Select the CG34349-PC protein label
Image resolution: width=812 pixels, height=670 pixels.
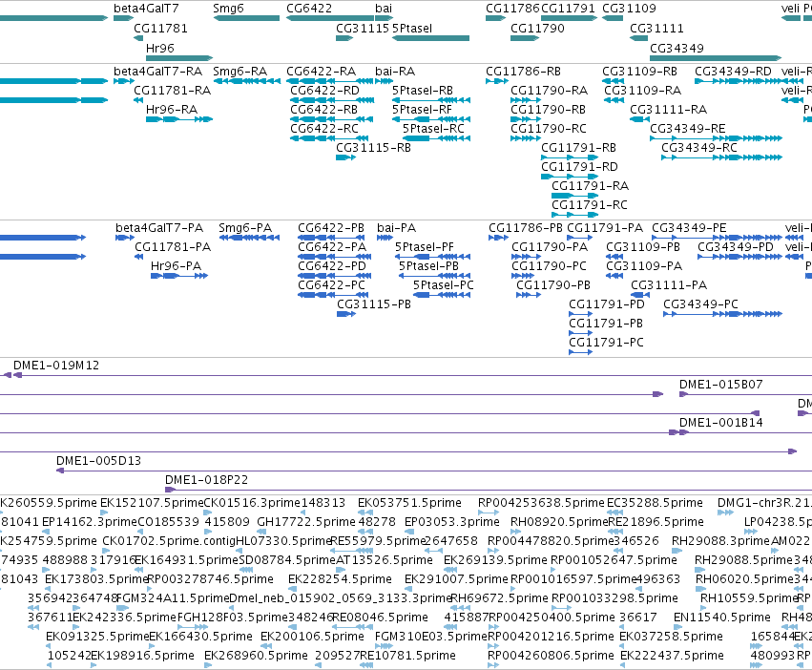pos(700,304)
